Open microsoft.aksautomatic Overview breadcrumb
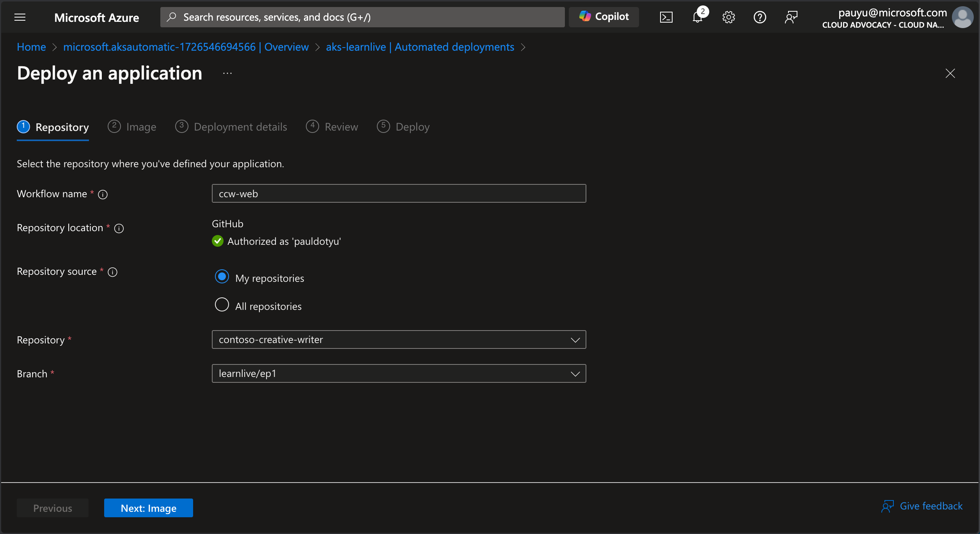Viewport: 980px width, 534px height. 186,47
